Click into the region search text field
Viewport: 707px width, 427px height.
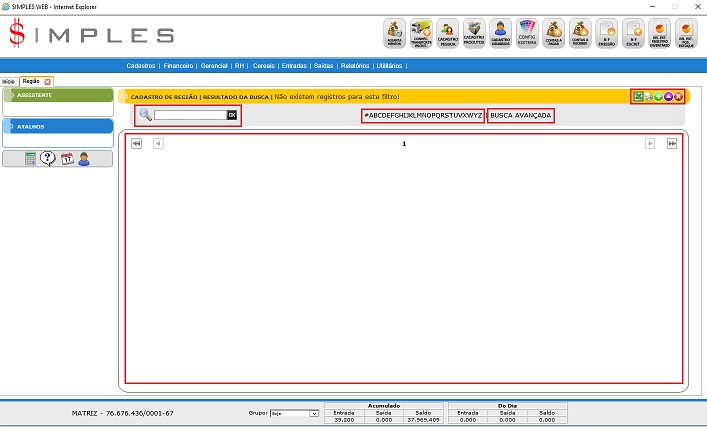tap(190, 115)
